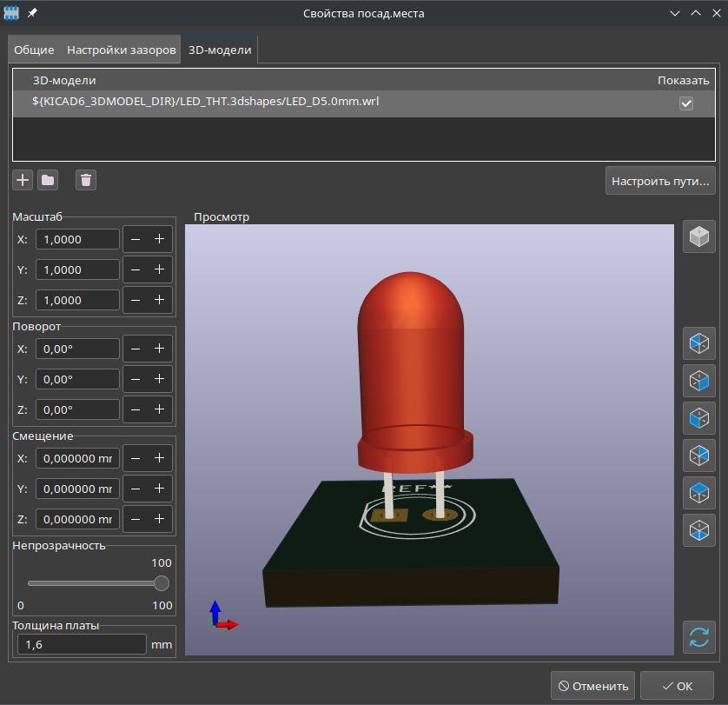The height and width of the screenshot is (705, 728).
Task: Increase Масштаб X value with plus button
Action: 160,239
